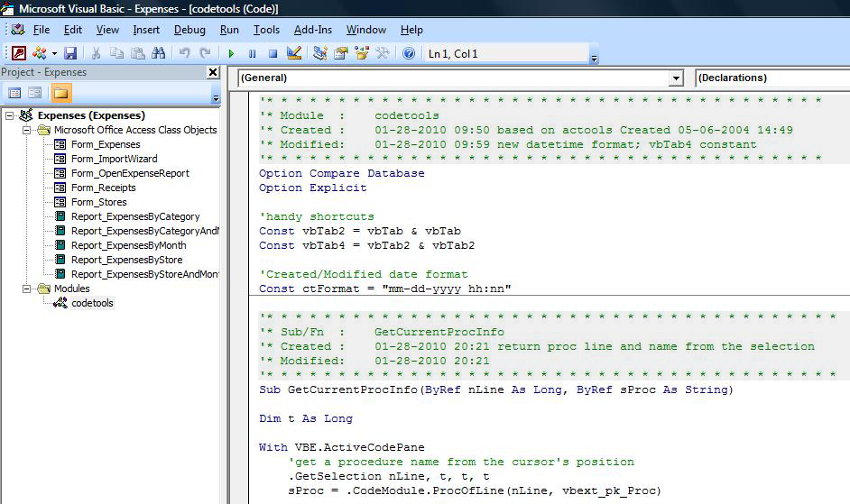Select Form_Stores in project tree
The image size is (850, 504).
pos(98,202)
